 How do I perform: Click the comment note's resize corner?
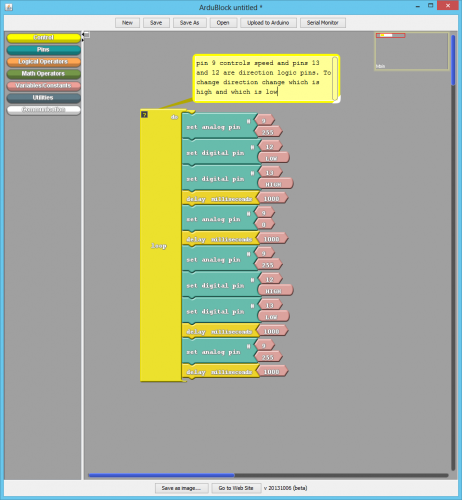(x=337, y=100)
